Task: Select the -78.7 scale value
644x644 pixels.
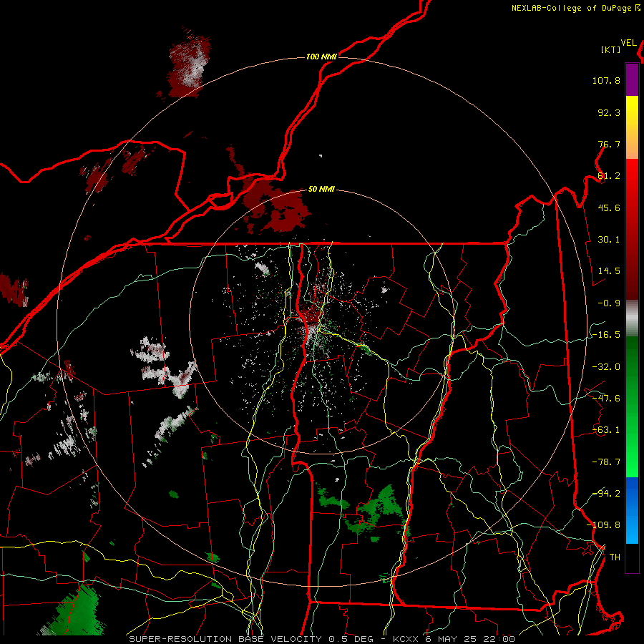Action: [x=606, y=462]
